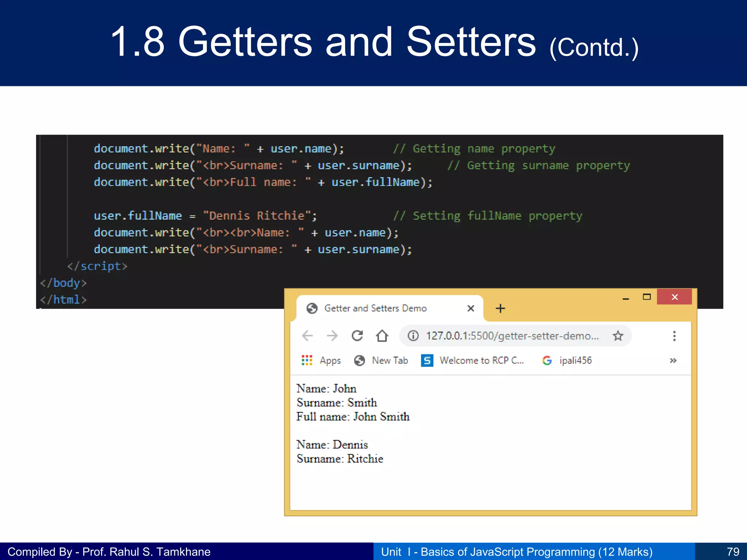The width and height of the screenshot is (747, 560).
Task: Click the slide number 79
Action: (732, 552)
